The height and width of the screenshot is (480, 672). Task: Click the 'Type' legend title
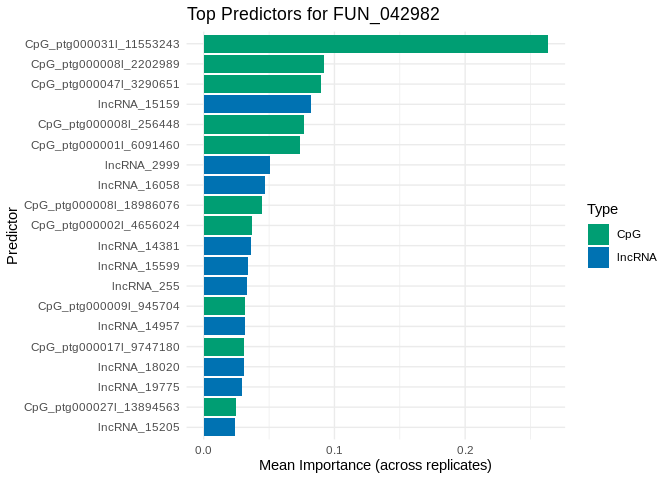[x=602, y=209]
